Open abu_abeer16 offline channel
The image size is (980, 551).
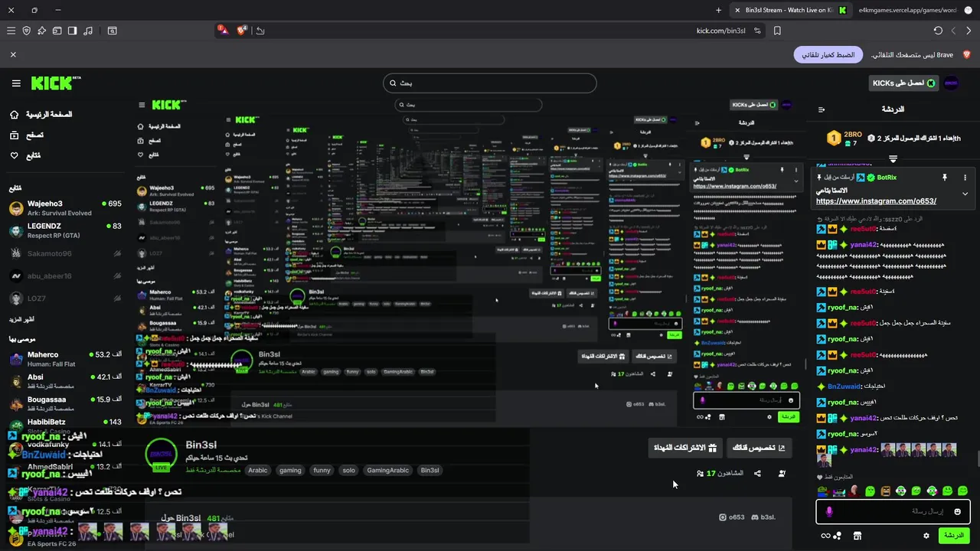65,275
